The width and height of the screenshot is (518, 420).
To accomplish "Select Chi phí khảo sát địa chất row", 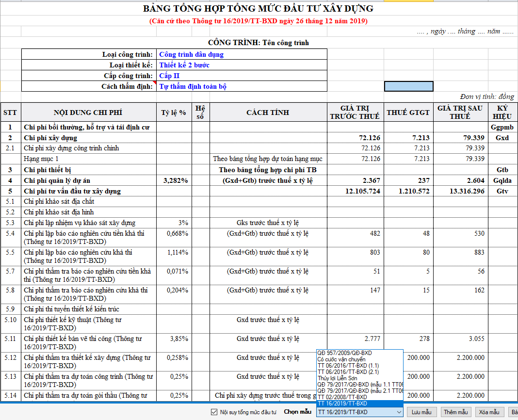I will tap(89, 202).
